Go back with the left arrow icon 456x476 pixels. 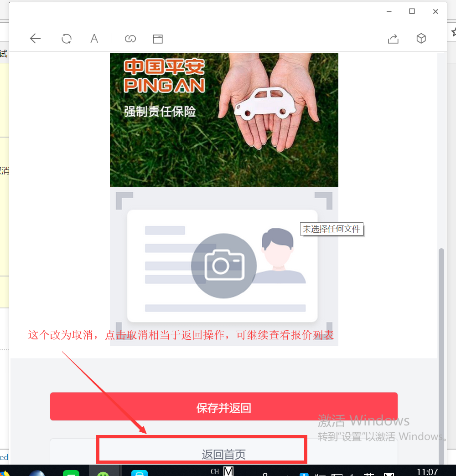point(35,39)
